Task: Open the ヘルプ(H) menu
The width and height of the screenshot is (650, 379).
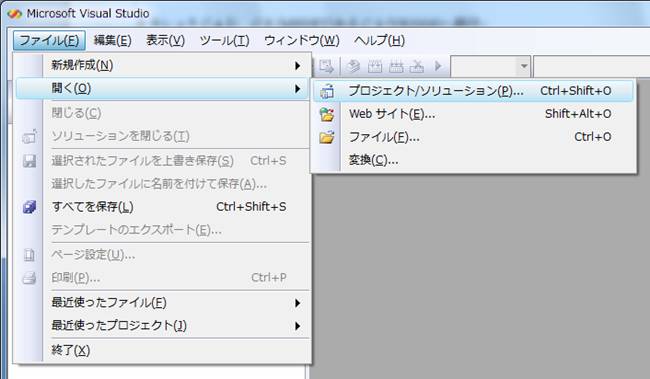Action: (x=379, y=40)
